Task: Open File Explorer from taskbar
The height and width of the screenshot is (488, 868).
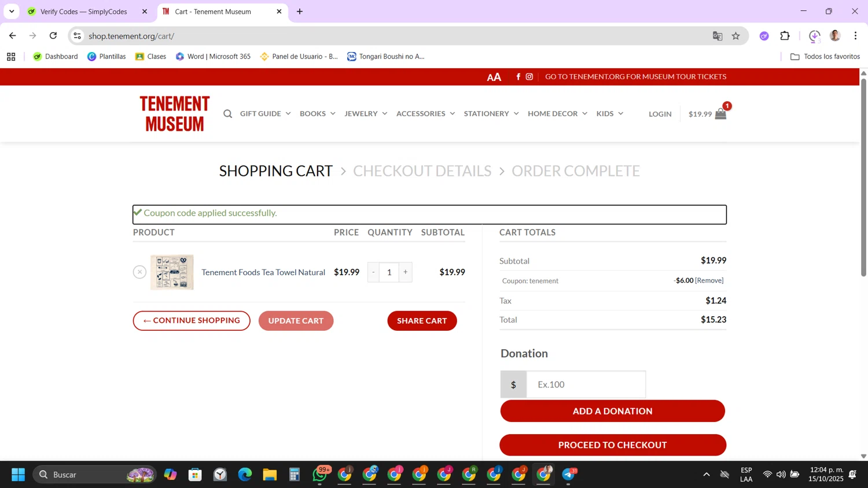Action: [270, 475]
